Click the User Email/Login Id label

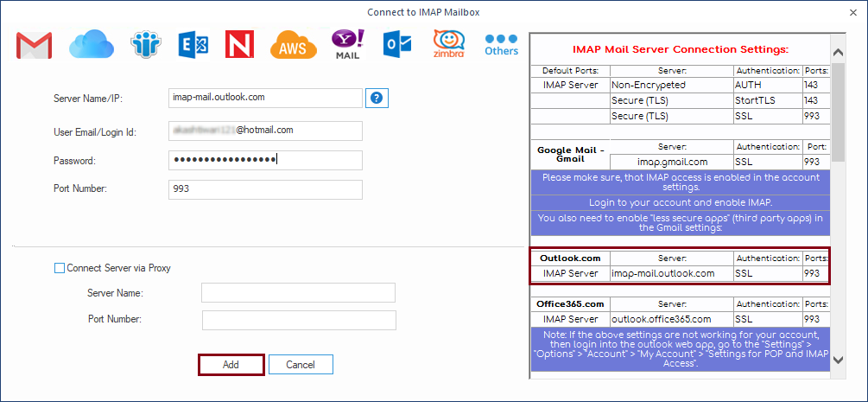point(95,132)
